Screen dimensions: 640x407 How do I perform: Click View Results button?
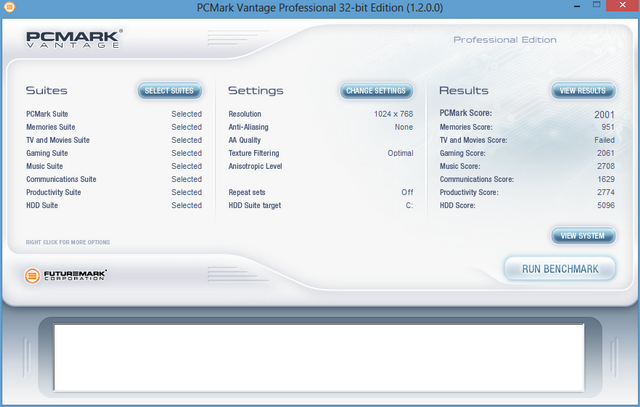pos(583,91)
